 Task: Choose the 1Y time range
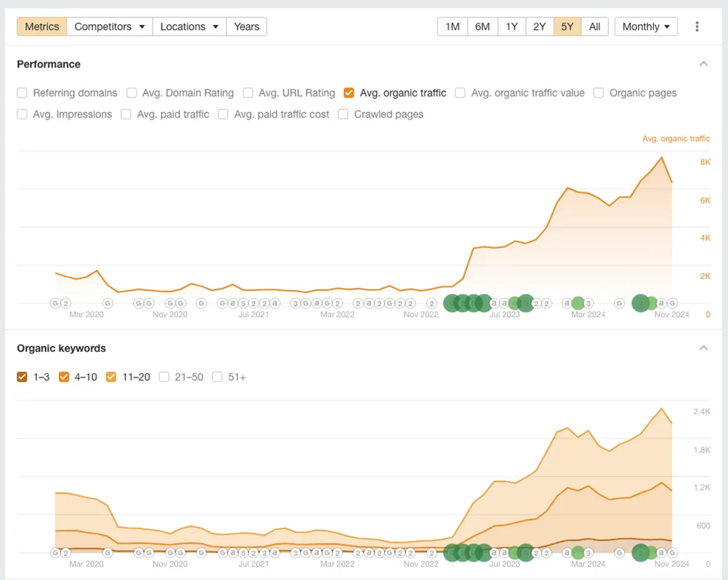coord(511,27)
